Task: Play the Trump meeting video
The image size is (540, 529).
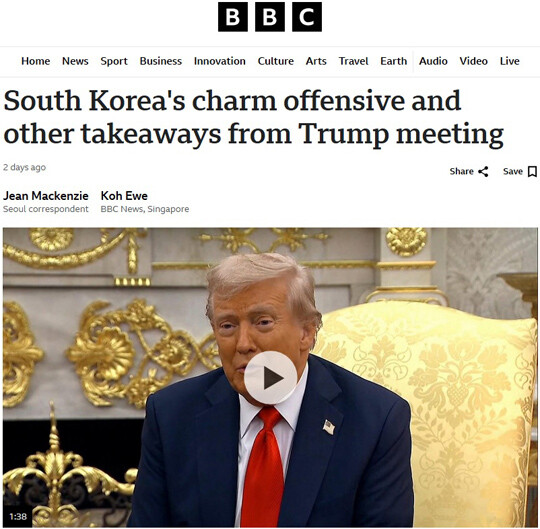Action: 270,377
